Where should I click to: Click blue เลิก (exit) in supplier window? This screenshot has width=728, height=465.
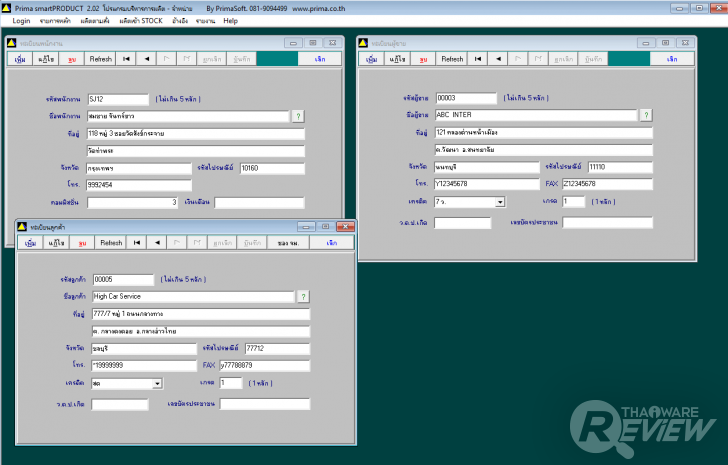(x=672, y=59)
